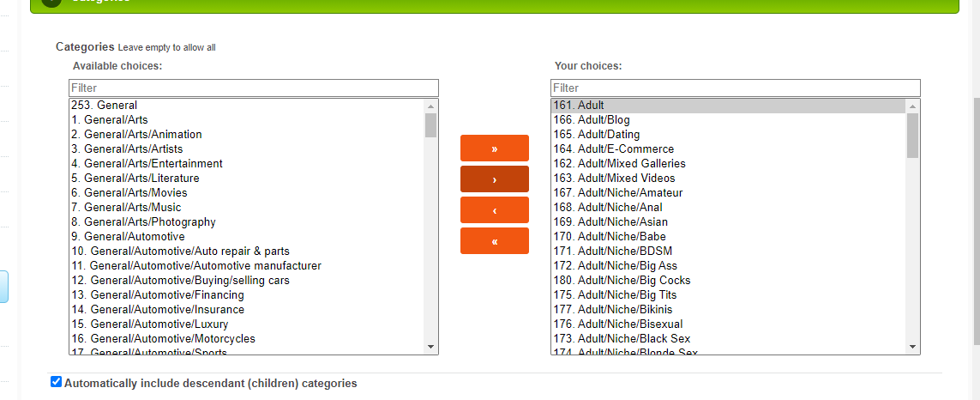The image size is (980, 400).
Task: Select '1. General/Arts' option
Action: pyautogui.click(x=247, y=119)
